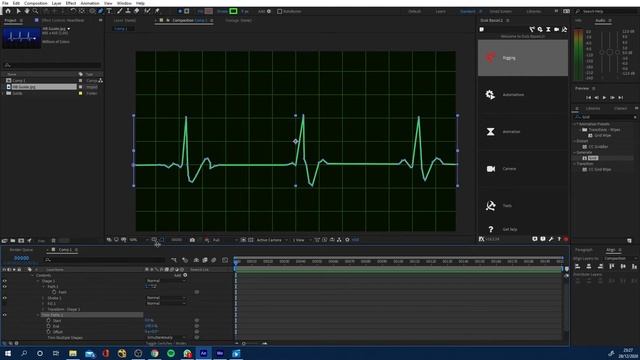640x360 pixels.
Task: Open File Explorer from taskbar
Action: pos(73,353)
